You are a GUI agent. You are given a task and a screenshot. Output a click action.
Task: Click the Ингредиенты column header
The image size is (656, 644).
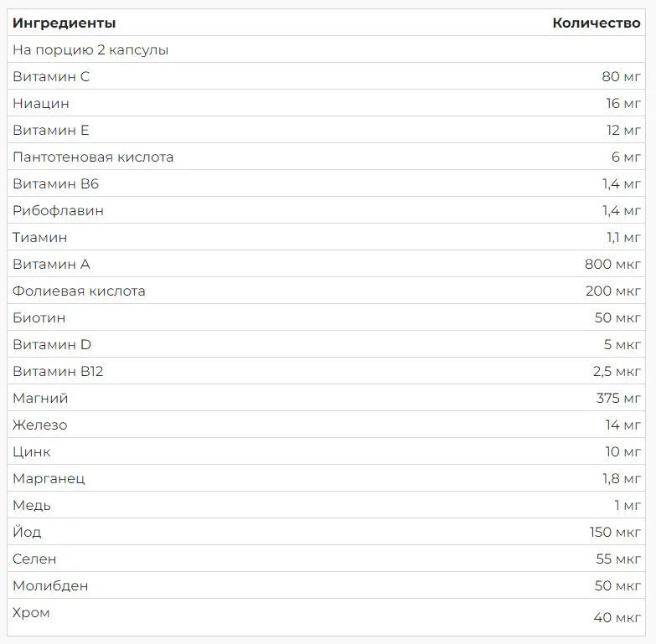(65, 23)
